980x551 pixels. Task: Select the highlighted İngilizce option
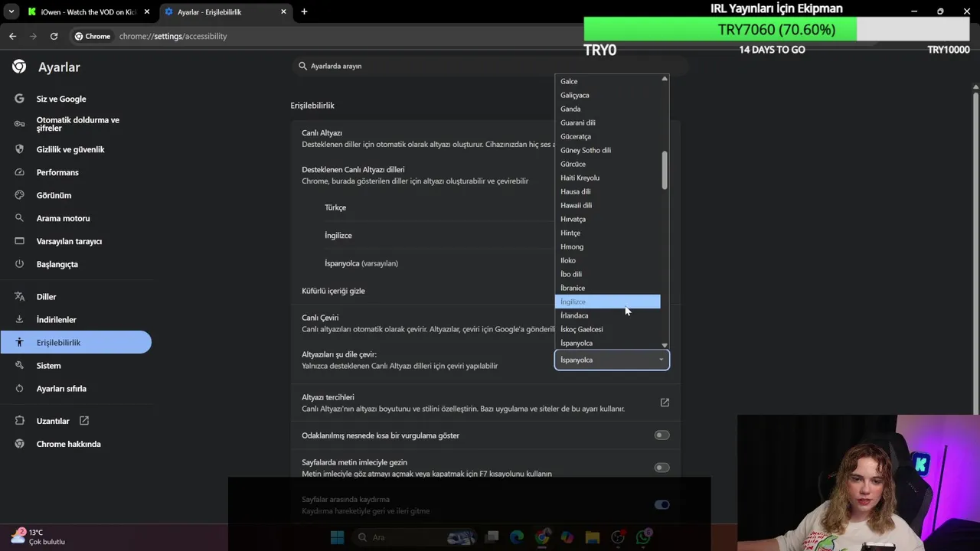tap(607, 302)
